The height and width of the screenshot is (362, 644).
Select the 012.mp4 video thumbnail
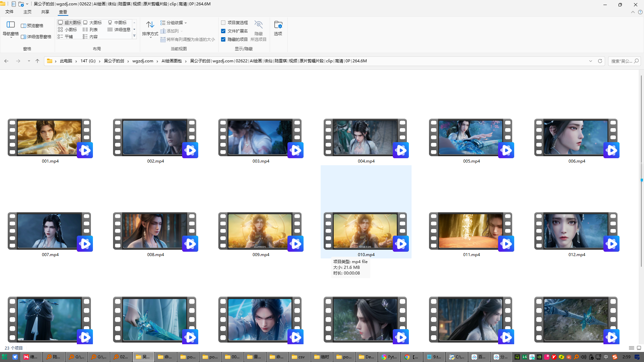pyautogui.click(x=576, y=231)
